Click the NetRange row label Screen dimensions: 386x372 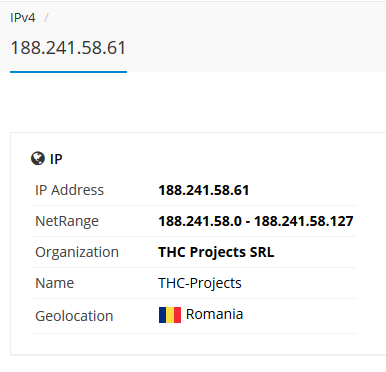click(67, 221)
